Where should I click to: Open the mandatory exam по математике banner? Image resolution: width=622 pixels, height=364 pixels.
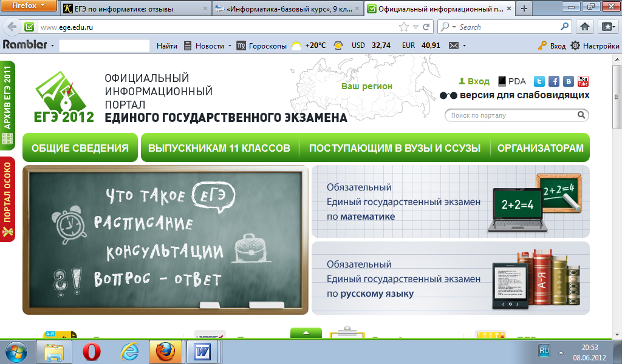(451, 201)
